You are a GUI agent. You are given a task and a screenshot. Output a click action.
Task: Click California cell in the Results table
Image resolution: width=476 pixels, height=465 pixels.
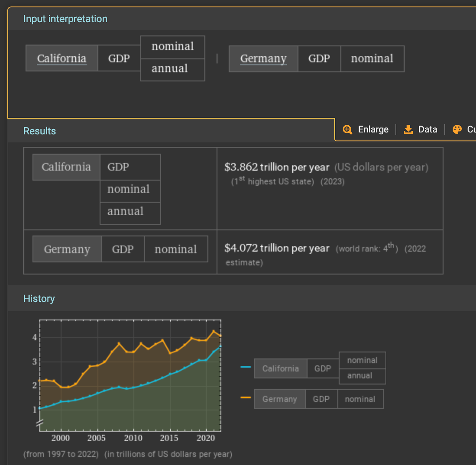tap(66, 167)
